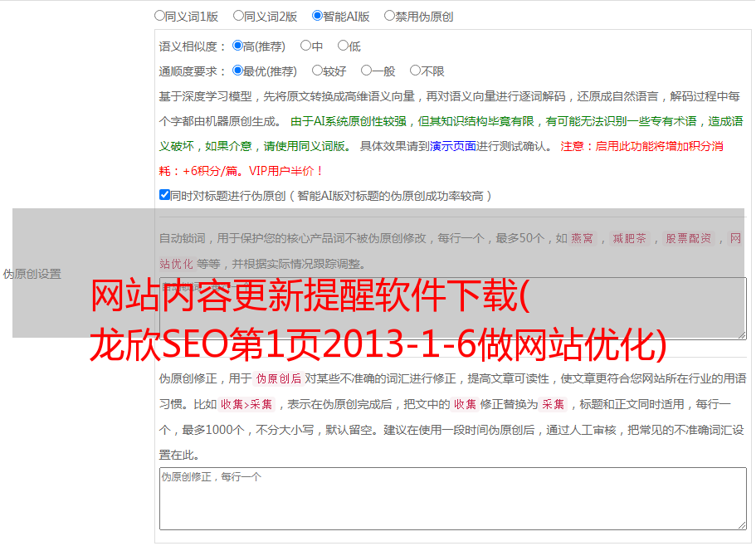
Task: Set 通顺度要求 to 最优(推荐)
Action: click(x=237, y=71)
